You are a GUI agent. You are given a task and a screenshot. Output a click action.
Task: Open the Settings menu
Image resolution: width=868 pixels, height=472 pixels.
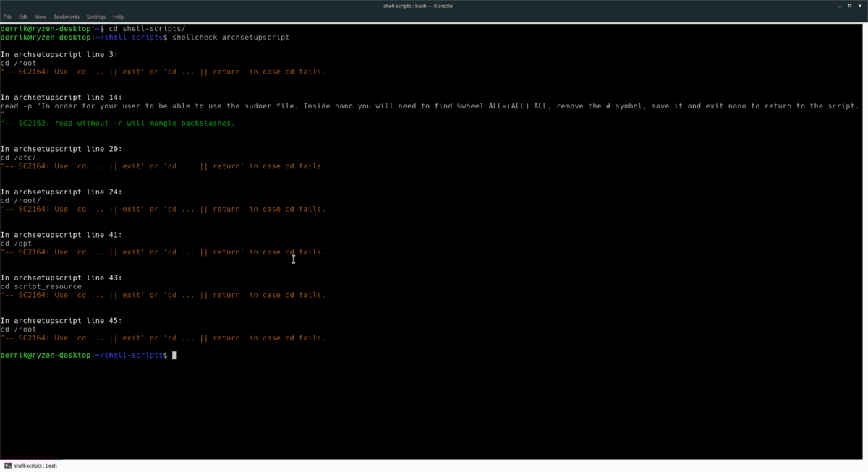pyautogui.click(x=96, y=17)
